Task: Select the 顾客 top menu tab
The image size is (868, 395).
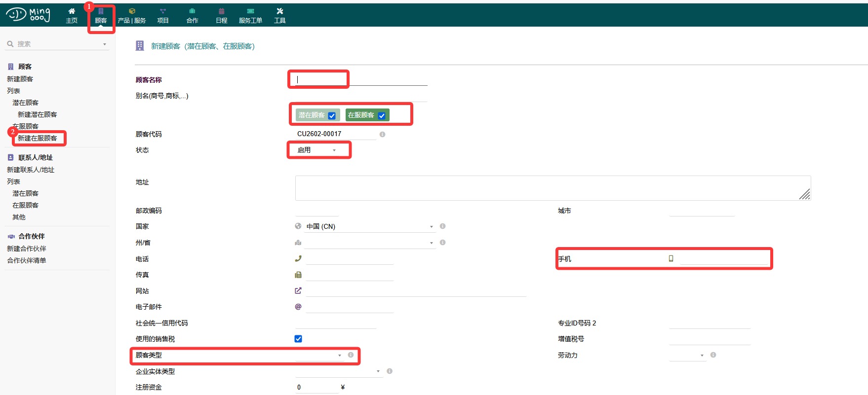Action: coord(101,15)
